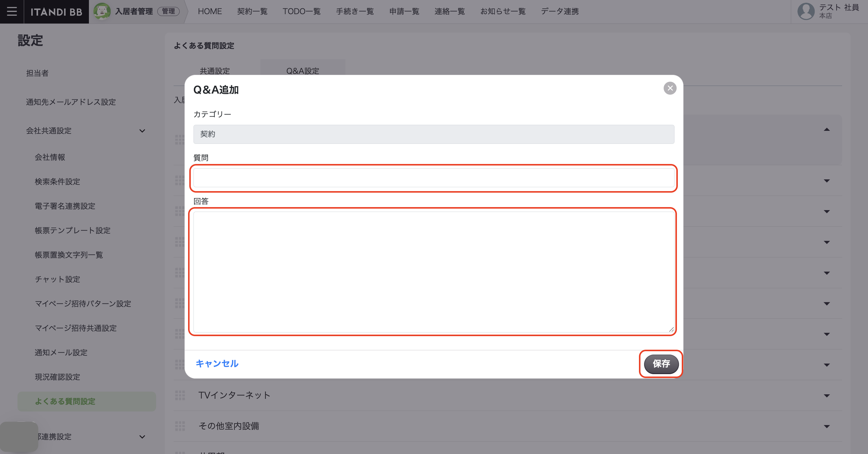Click the その他室内設備 category row text
Viewport: 868px width, 454px height.
pyautogui.click(x=229, y=426)
